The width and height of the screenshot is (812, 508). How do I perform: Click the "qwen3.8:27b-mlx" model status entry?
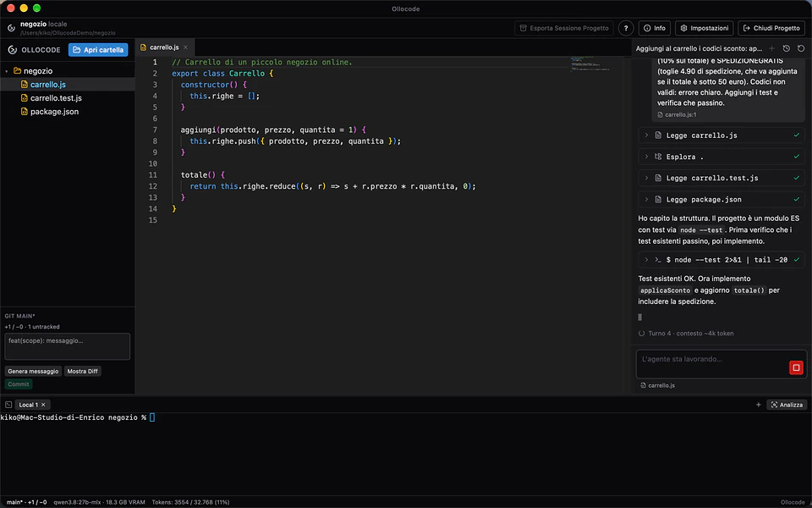(100, 502)
